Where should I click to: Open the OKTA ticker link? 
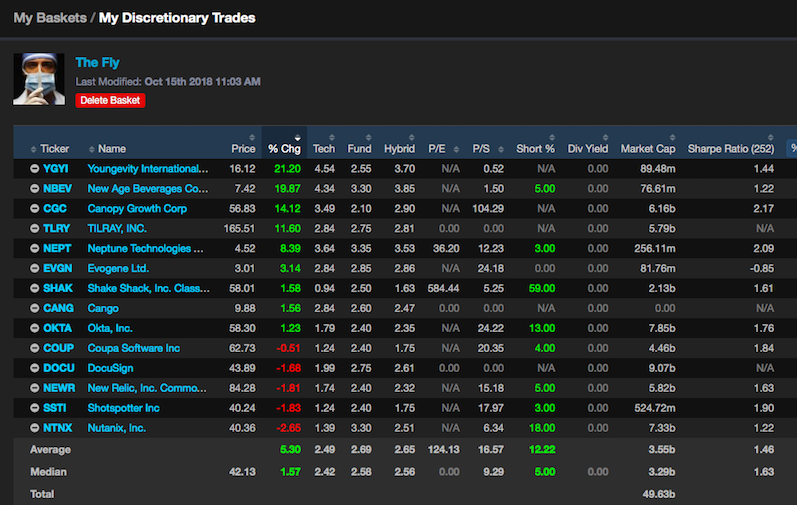(57, 328)
